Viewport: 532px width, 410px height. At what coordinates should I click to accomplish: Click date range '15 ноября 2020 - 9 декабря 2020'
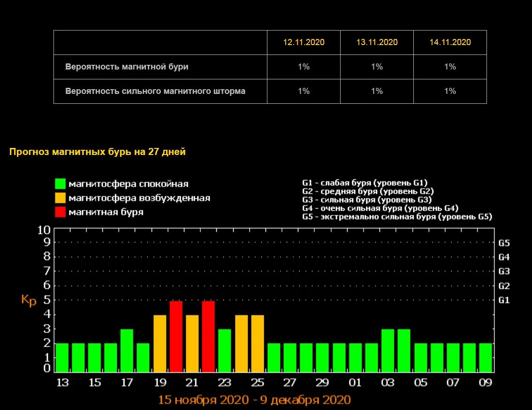pyautogui.click(x=254, y=400)
